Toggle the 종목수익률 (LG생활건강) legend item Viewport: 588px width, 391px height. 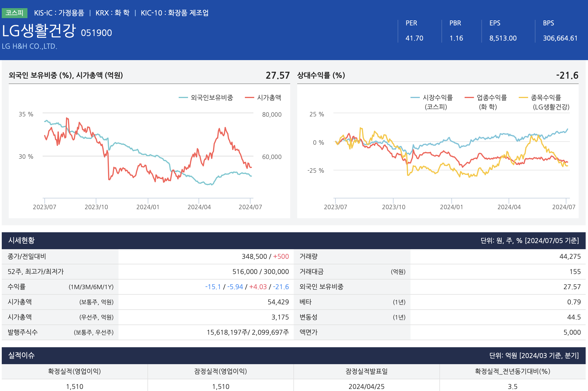(545, 98)
